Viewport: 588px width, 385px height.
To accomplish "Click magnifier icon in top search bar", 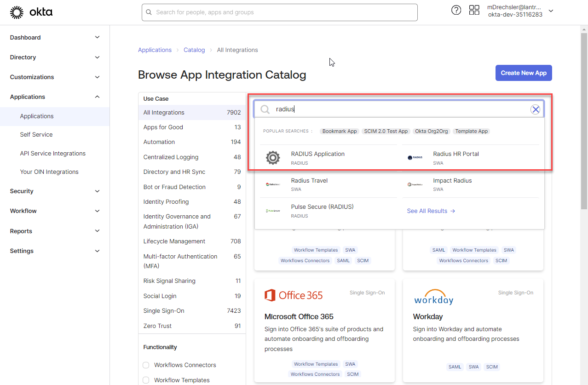I will click(x=149, y=12).
